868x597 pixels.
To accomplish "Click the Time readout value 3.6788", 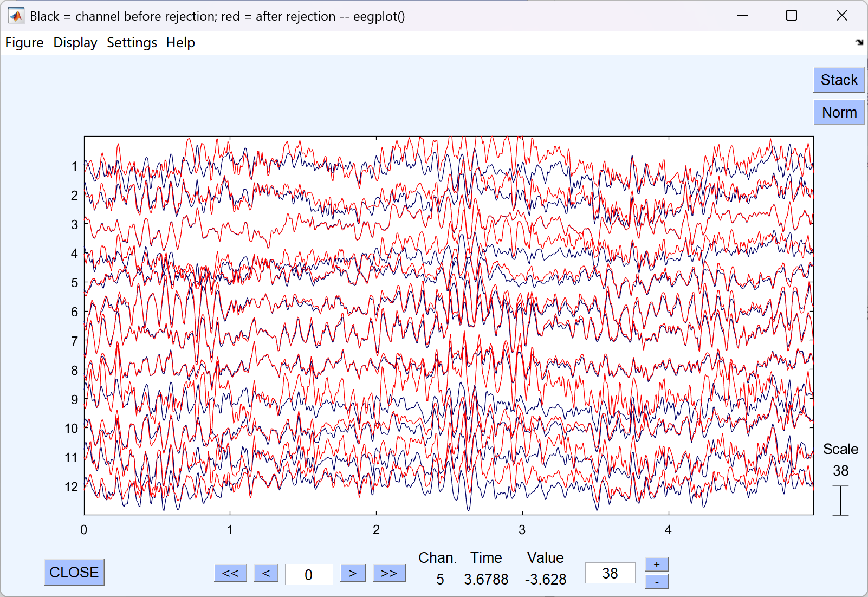I will tap(486, 580).
